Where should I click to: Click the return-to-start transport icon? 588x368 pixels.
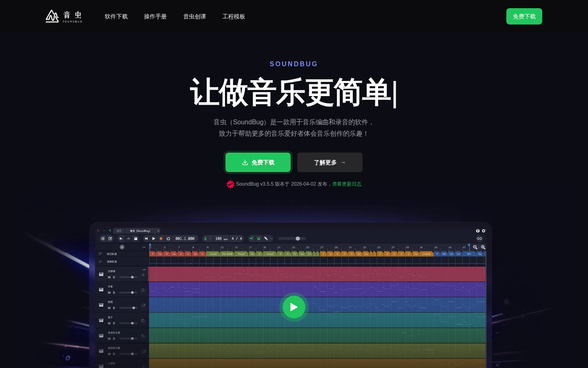[x=146, y=238]
